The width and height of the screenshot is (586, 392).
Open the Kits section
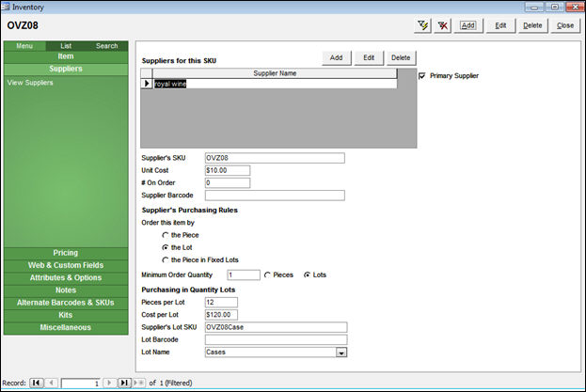(x=66, y=315)
